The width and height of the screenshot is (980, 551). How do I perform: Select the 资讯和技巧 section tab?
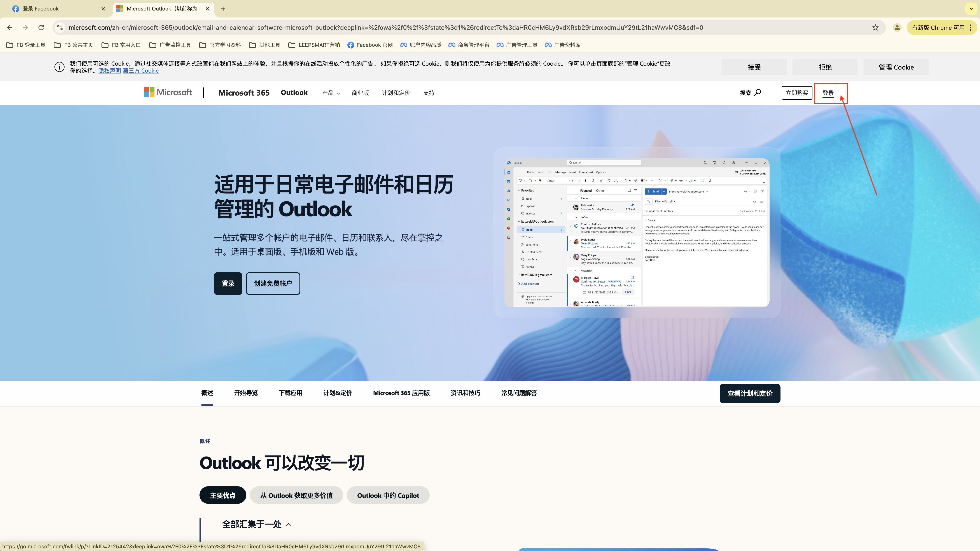465,393
